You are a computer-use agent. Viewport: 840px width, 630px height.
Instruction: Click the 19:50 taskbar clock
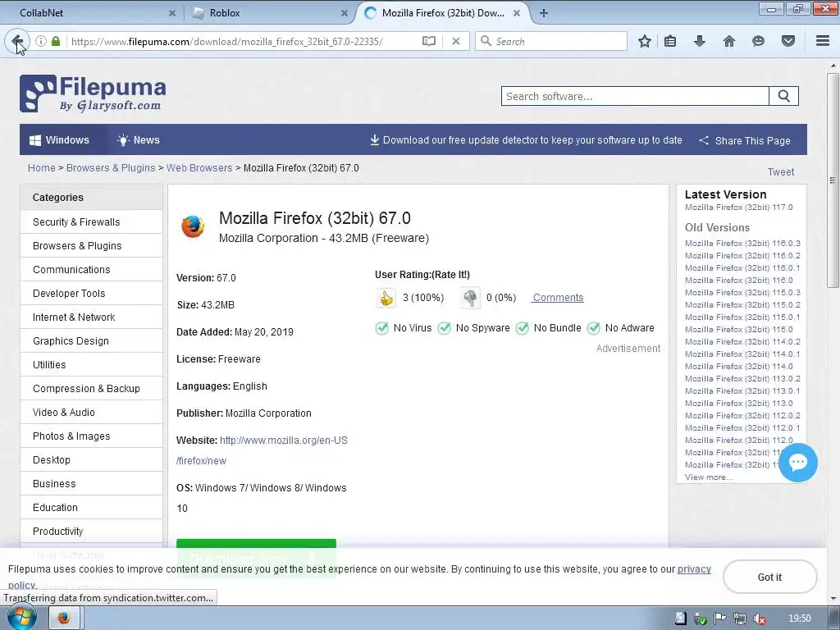(799, 619)
